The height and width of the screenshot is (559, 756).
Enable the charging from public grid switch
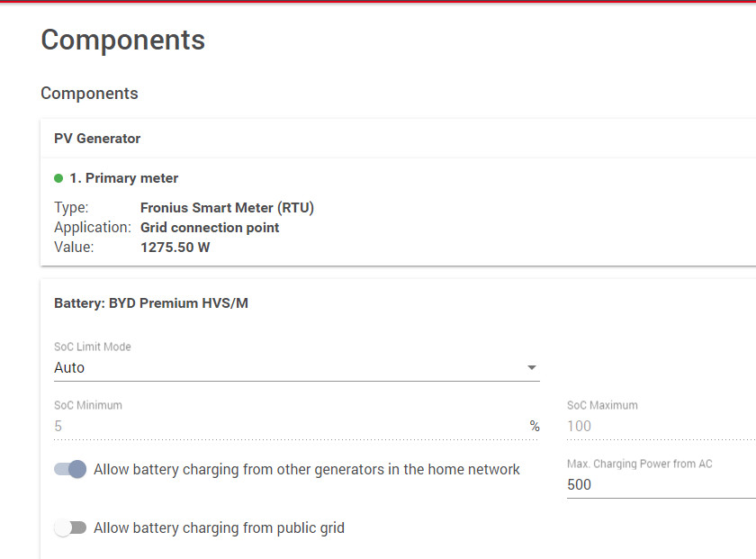[70, 527]
